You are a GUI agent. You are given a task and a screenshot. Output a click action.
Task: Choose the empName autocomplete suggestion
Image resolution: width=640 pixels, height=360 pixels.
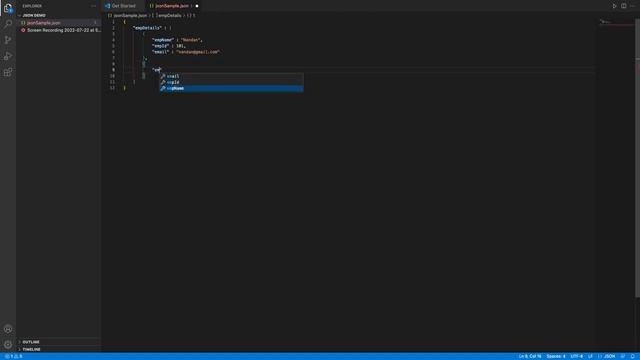pos(231,89)
